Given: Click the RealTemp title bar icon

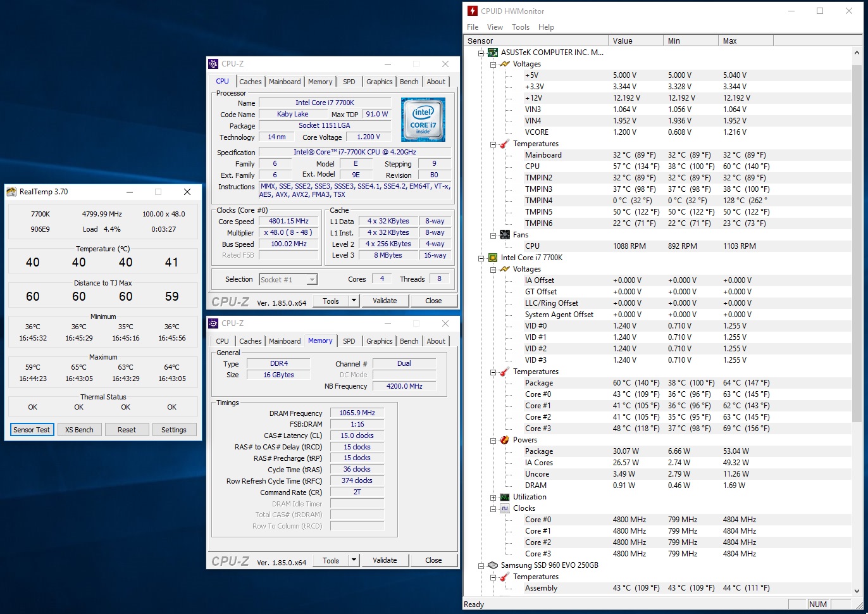Looking at the screenshot, I should tap(11, 192).
